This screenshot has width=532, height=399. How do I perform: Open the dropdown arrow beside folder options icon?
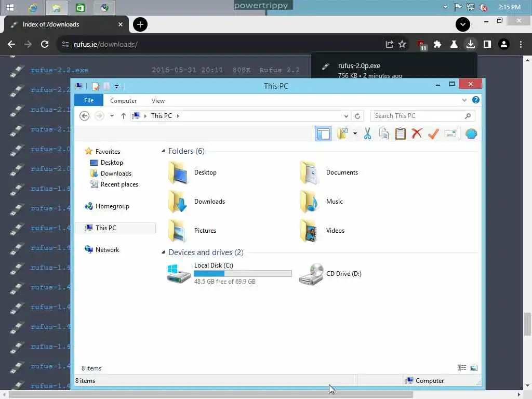coord(355,134)
